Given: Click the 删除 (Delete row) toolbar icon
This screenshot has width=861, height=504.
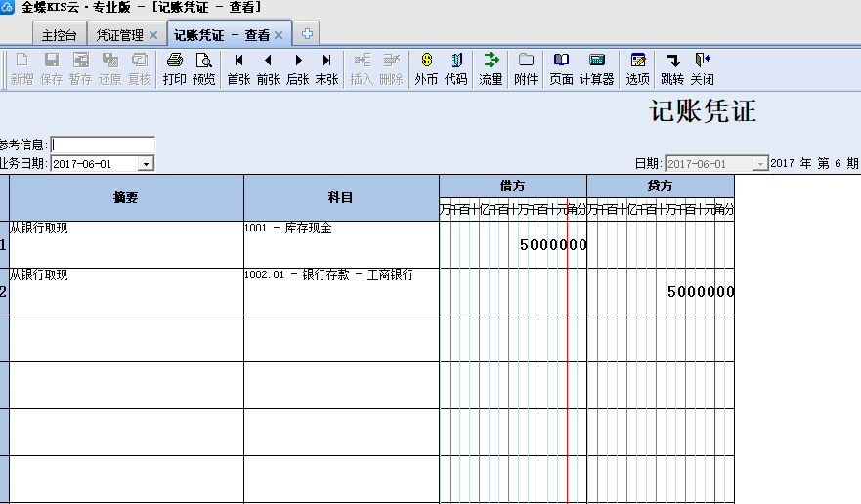Looking at the screenshot, I should click(x=392, y=68).
